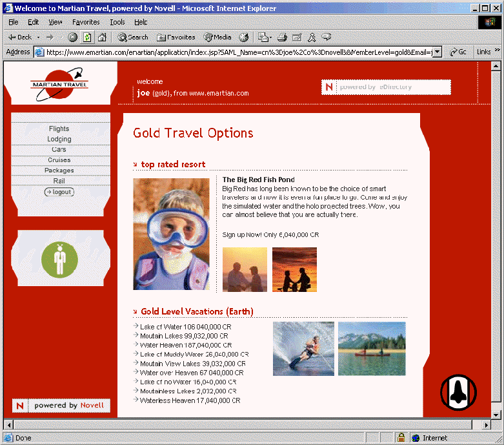Click the vertical scrollbar down arrow

[x=496, y=415]
